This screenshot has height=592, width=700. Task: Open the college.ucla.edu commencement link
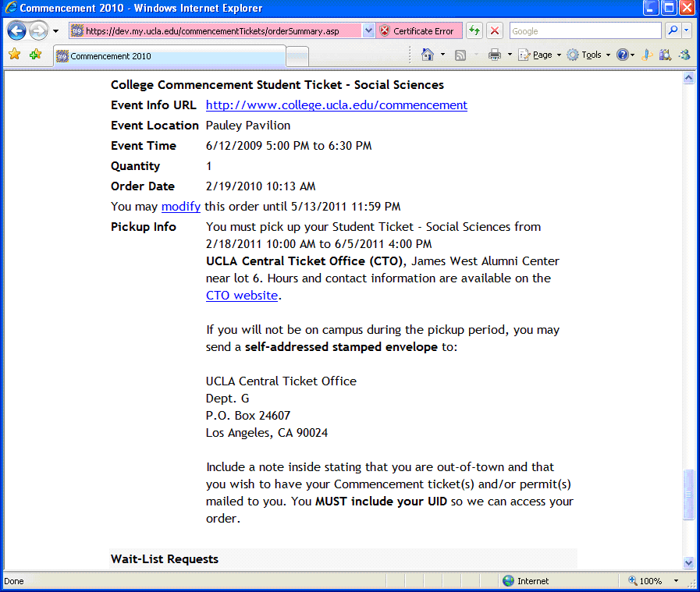tap(336, 105)
